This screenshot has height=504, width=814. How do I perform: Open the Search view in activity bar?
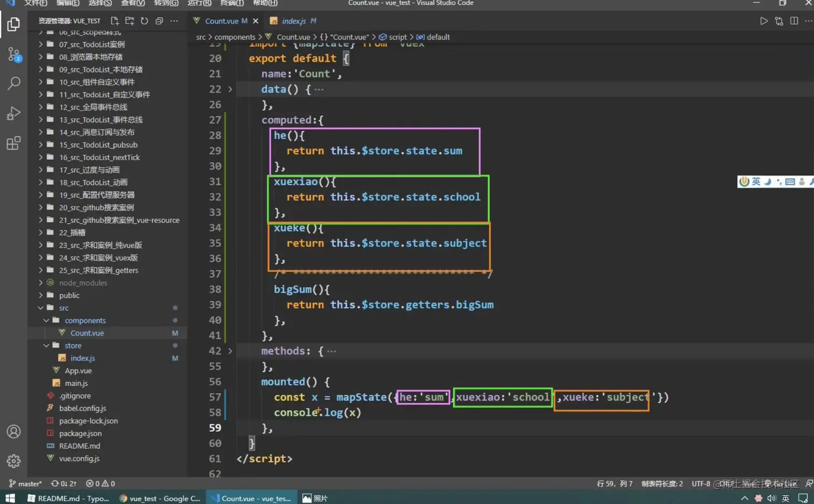click(13, 83)
